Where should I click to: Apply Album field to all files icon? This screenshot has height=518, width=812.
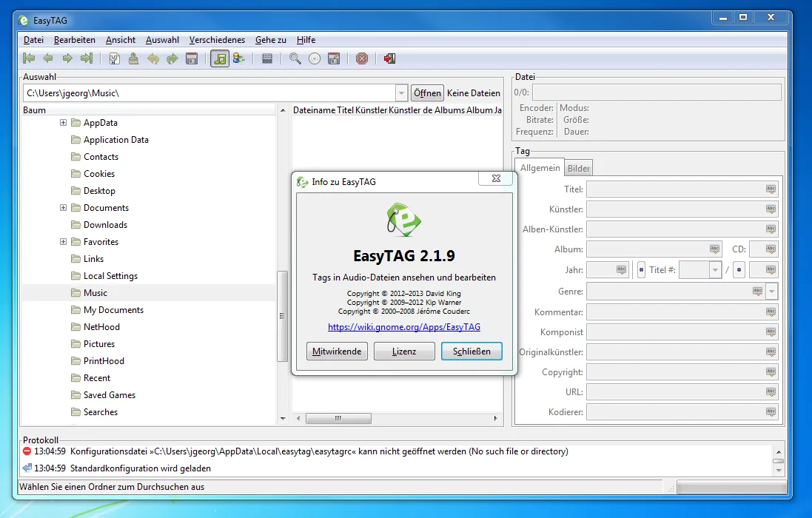(x=714, y=249)
